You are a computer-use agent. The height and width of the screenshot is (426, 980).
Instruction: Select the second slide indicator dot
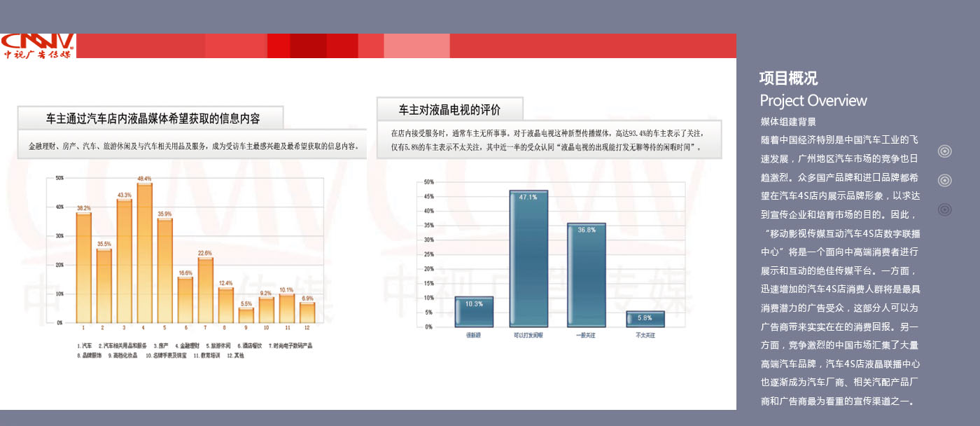[x=944, y=180]
